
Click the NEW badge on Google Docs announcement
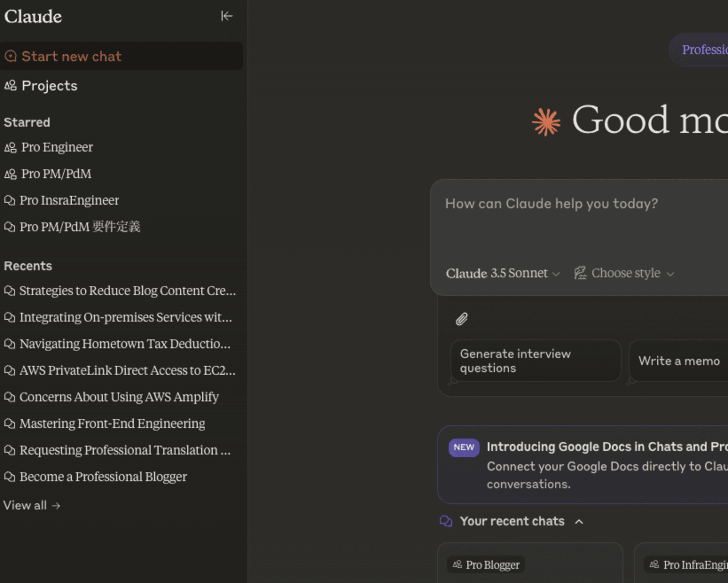(x=464, y=447)
